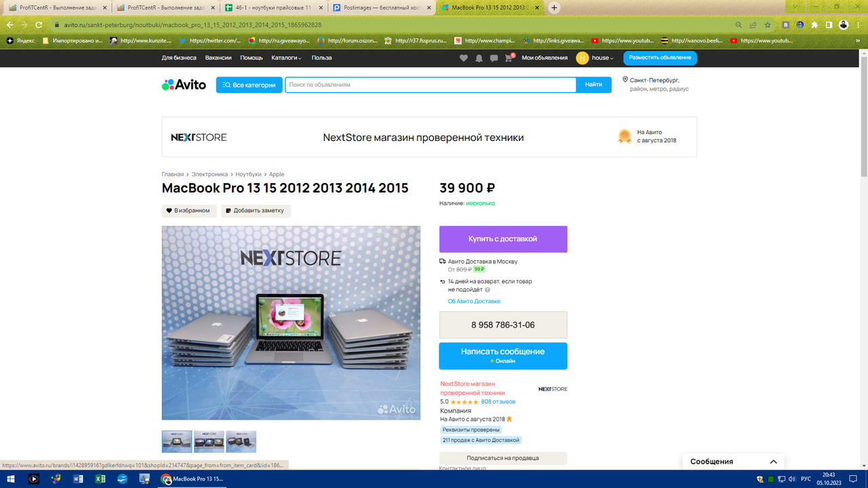This screenshot has width=868, height=488.
Task: Switch to the Postimages browser tab
Action: [x=382, y=7]
